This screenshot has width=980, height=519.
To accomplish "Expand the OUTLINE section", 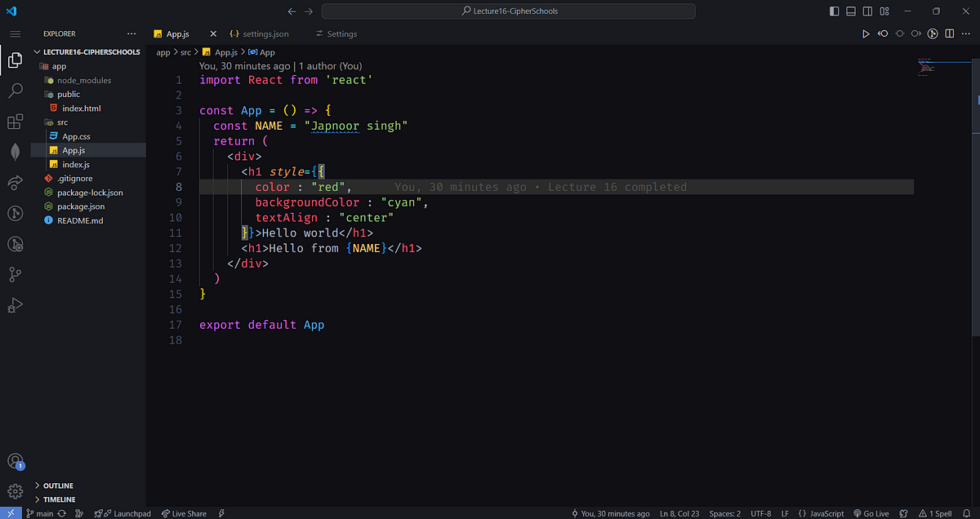I will tap(88, 486).
